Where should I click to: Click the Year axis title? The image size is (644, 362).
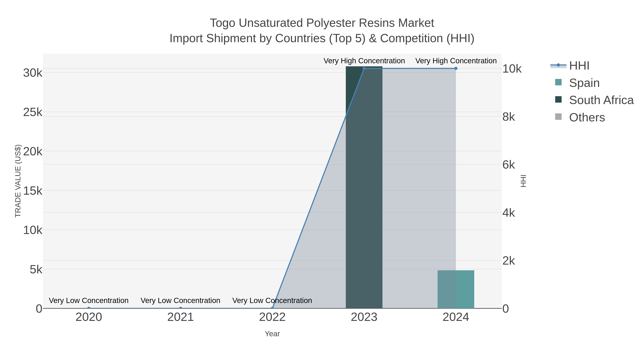(272, 334)
